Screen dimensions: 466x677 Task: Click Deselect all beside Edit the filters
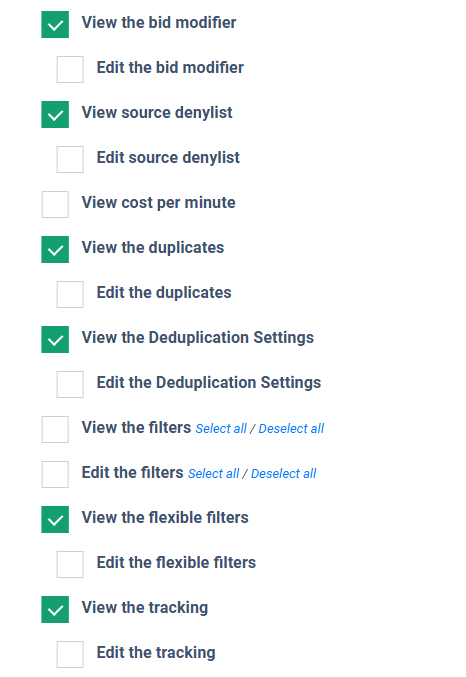coord(284,474)
